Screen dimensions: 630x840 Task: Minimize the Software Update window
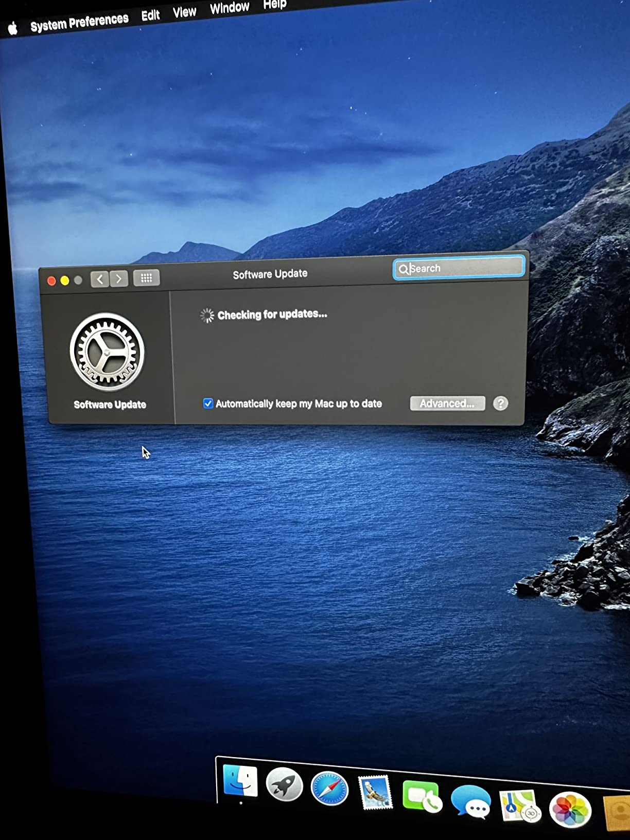[x=65, y=280]
